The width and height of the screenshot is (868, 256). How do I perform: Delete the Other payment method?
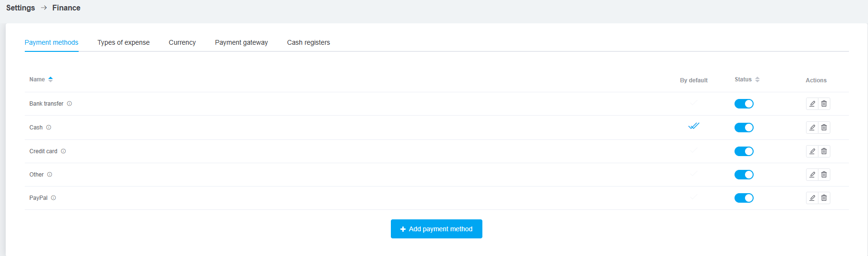pyautogui.click(x=824, y=175)
